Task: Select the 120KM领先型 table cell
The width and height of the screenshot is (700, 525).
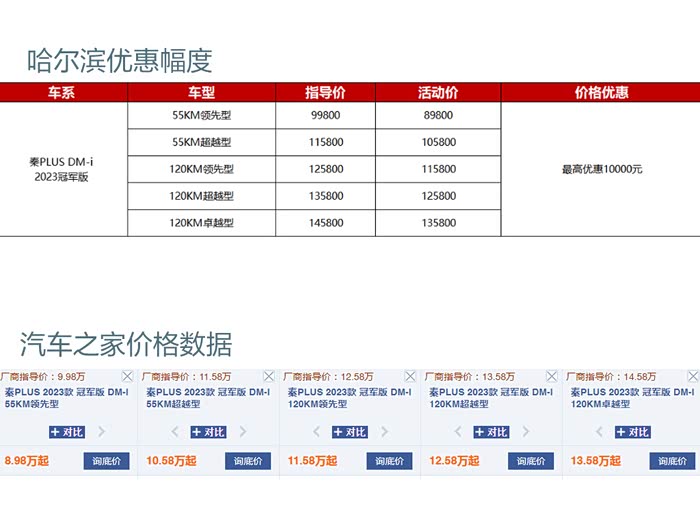Action: coord(201,169)
